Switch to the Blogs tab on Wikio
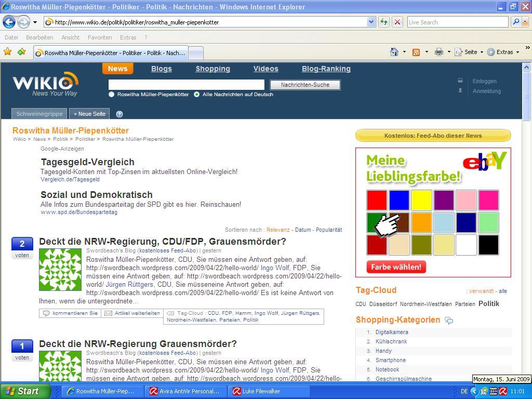This screenshot has width=532, height=399. click(x=162, y=69)
